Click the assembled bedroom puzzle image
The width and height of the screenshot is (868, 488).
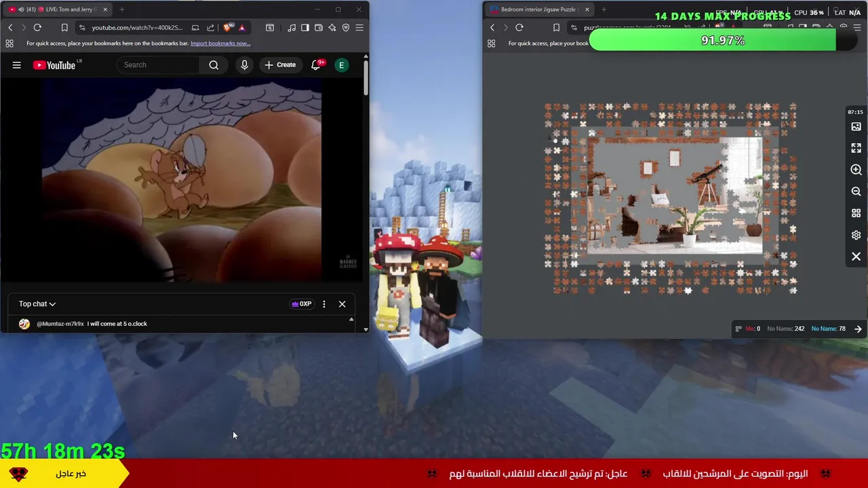(675, 197)
